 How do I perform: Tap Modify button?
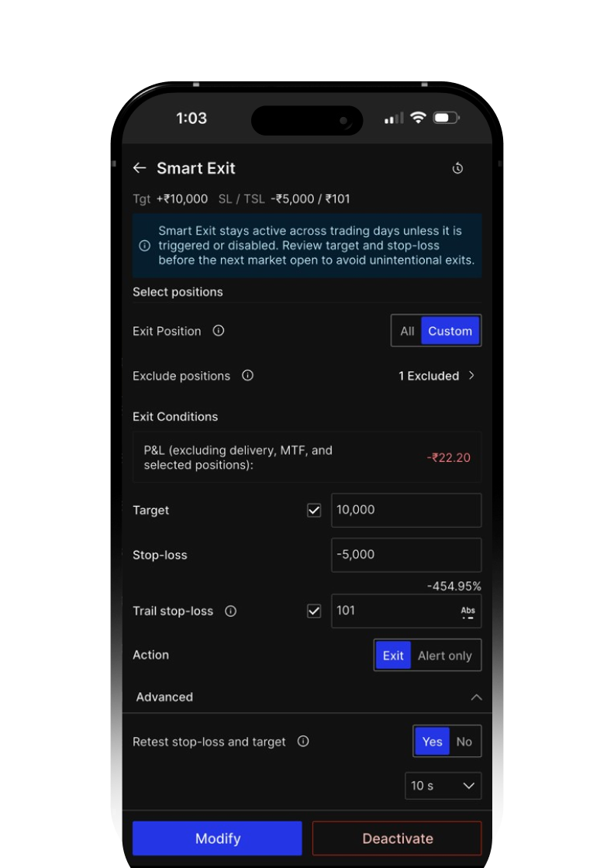click(x=217, y=839)
